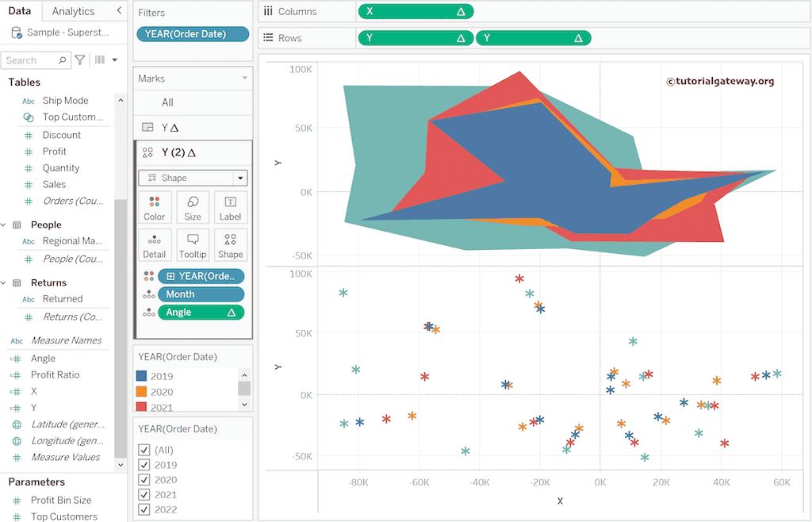Toggle the 2019 year filter checkbox
The image size is (812, 522).
144,465
